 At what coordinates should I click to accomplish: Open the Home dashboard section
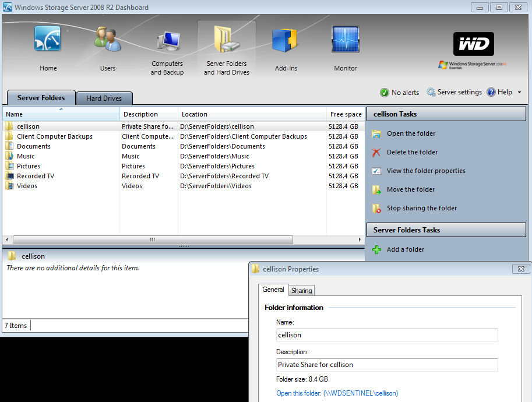[x=48, y=48]
